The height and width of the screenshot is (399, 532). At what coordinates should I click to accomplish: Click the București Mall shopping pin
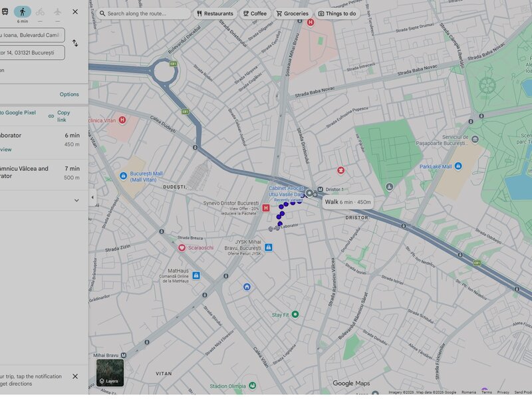123,176
